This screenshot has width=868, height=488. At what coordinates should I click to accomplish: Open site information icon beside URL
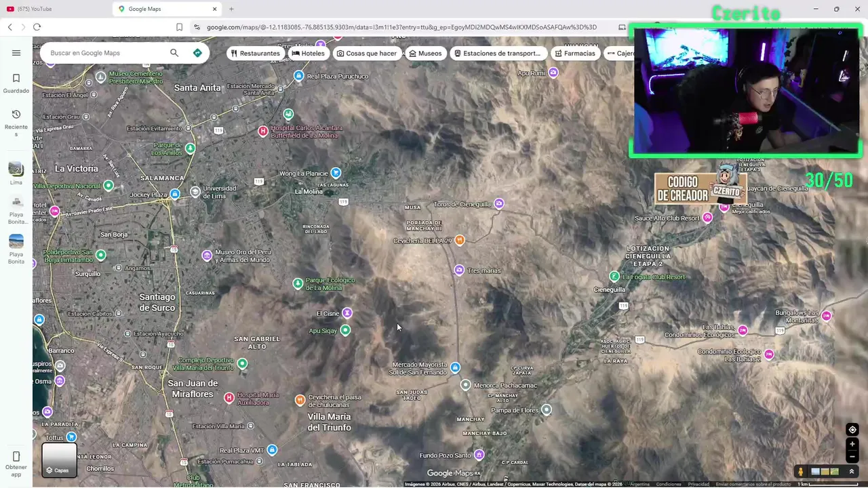pos(197,27)
